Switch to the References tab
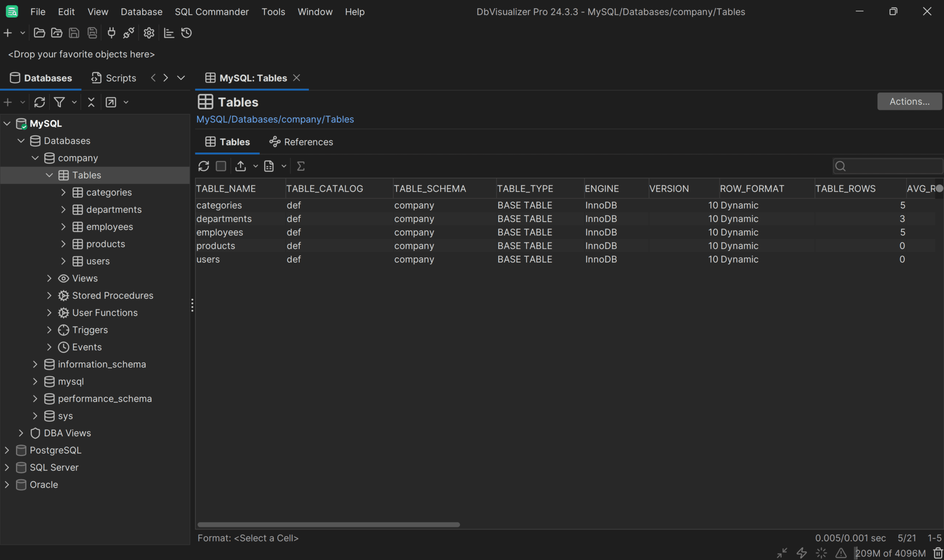 pos(301,142)
